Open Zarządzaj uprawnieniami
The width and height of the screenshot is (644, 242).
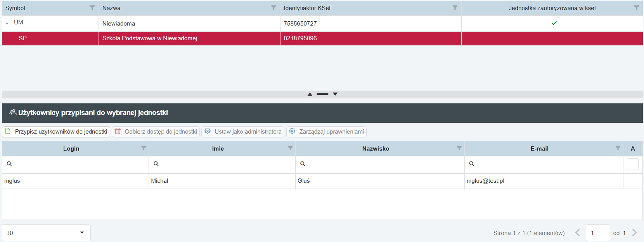point(326,132)
